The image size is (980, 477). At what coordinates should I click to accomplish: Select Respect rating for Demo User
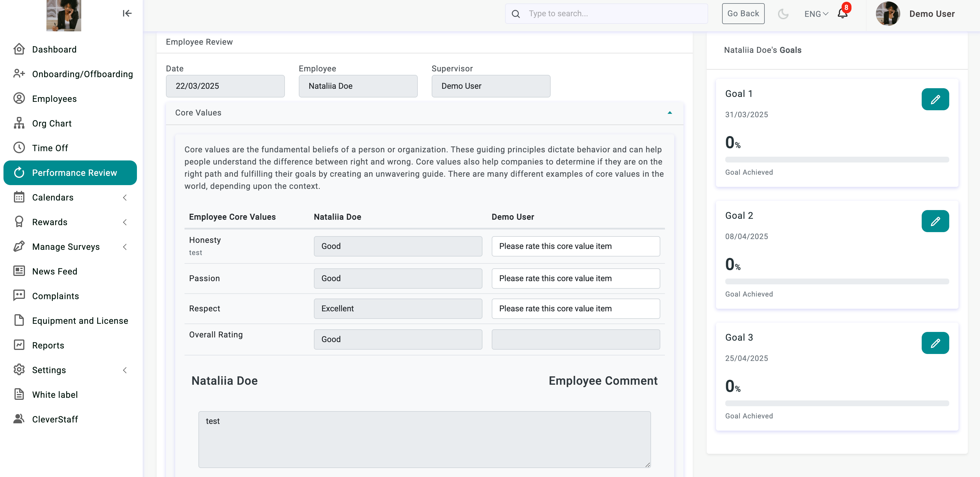tap(575, 308)
